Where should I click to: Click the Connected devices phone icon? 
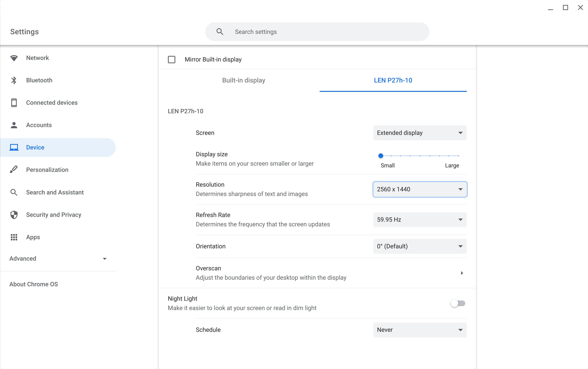pos(14,103)
